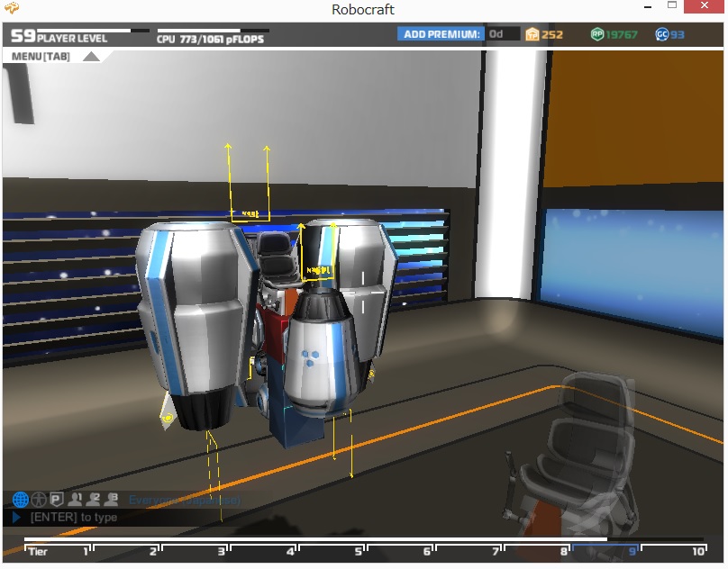Click the Tier 6 segment
Image resolution: width=728 pixels, height=569 pixels.
[400, 551]
